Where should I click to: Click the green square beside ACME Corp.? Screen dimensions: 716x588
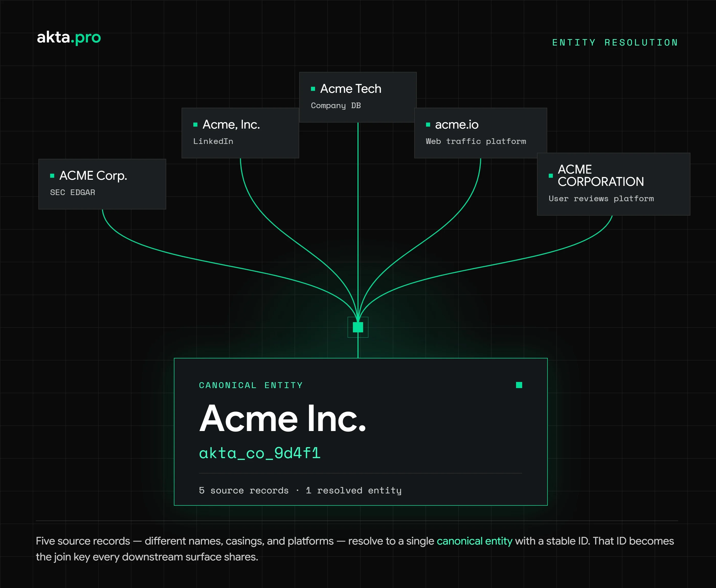(52, 175)
